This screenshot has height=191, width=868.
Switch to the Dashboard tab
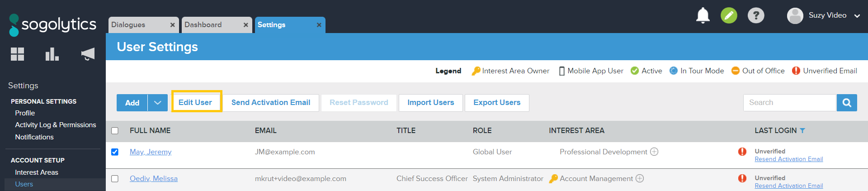pyautogui.click(x=203, y=25)
